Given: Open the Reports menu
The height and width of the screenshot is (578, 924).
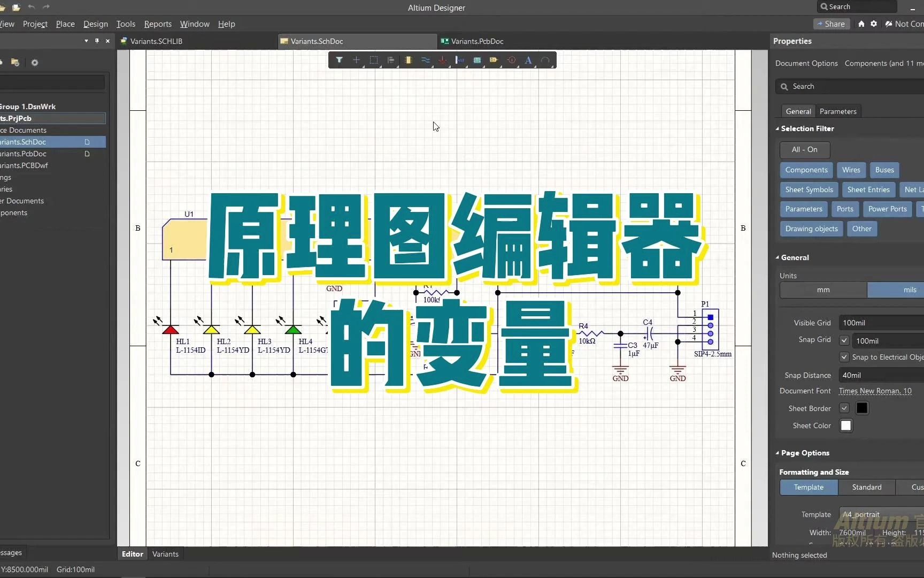Looking at the screenshot, I should click(158, 24).
